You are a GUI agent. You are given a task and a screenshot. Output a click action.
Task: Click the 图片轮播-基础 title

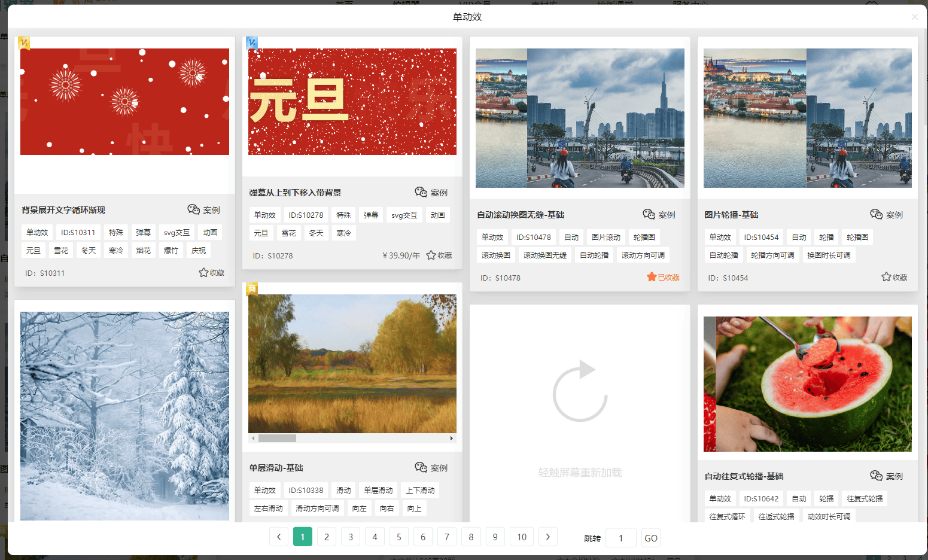pos(732,215)
